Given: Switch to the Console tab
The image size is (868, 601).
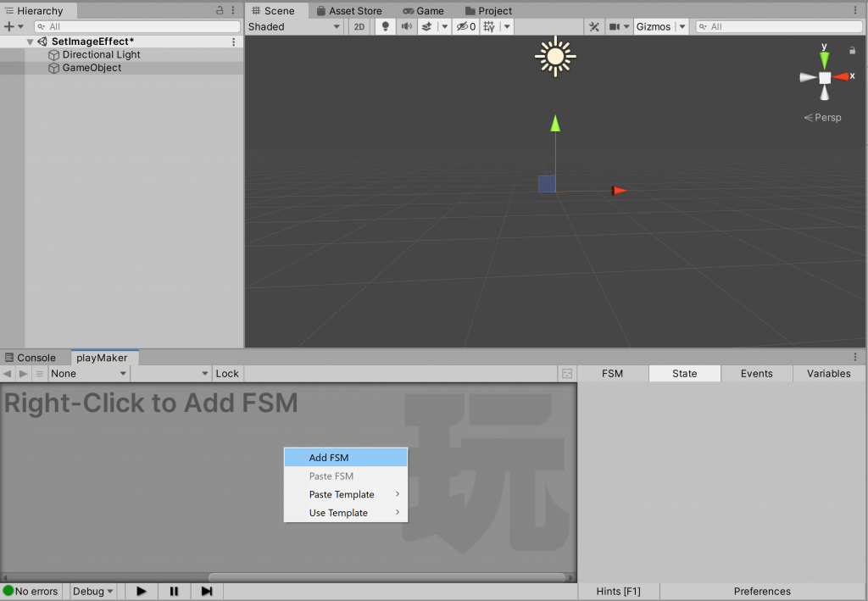Looking at the screenshot, I should coord(34,357).
